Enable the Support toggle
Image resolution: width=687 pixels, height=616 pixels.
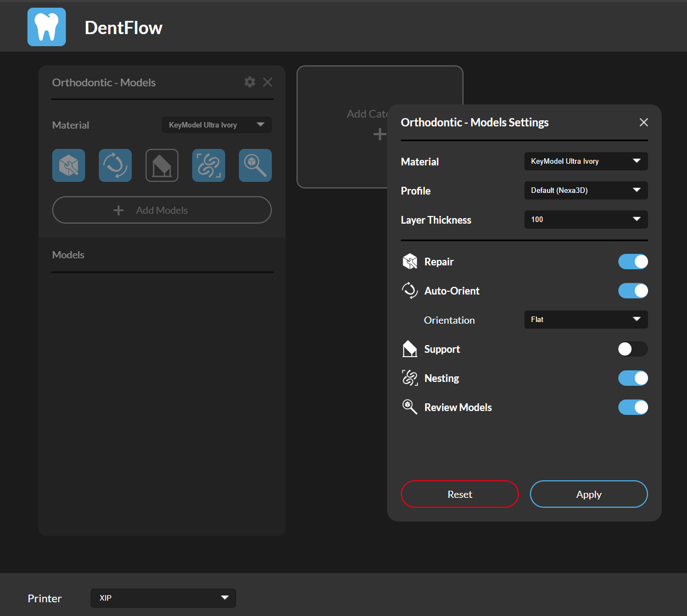(633, 349)
